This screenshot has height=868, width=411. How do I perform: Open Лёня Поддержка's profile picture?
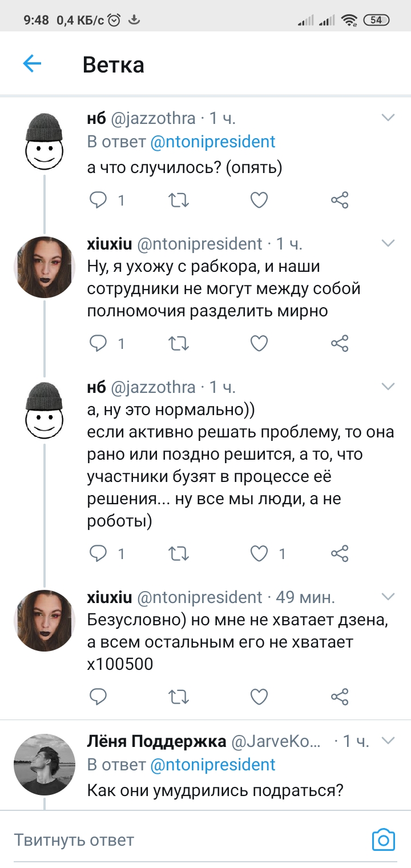45,764
